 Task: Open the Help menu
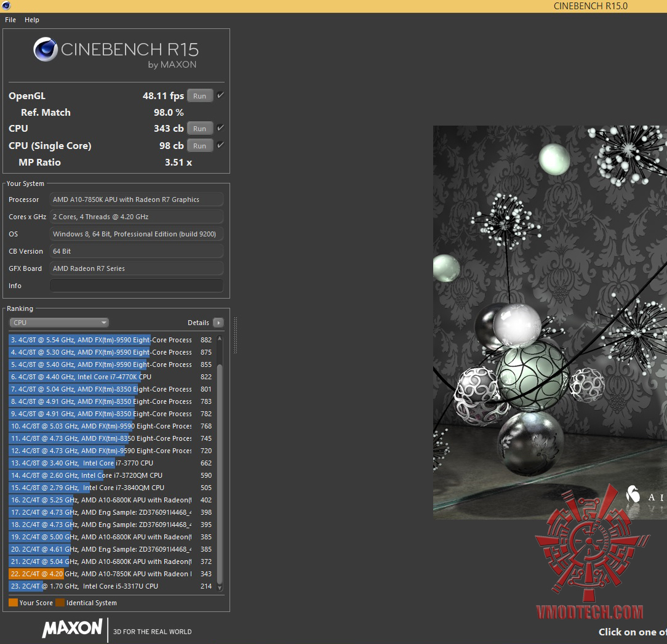[x=32, y=20]
